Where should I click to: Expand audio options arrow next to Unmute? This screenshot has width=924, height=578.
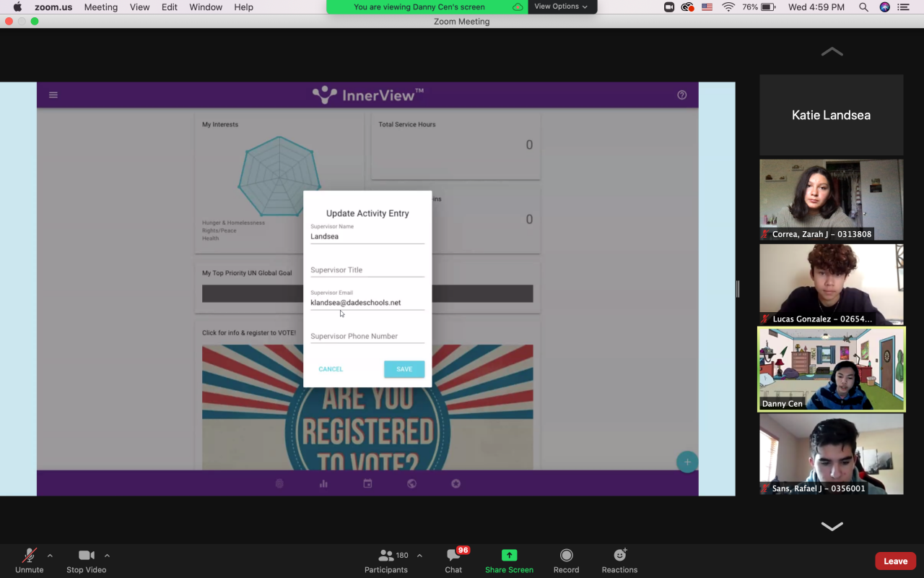[x=50, y=556]
